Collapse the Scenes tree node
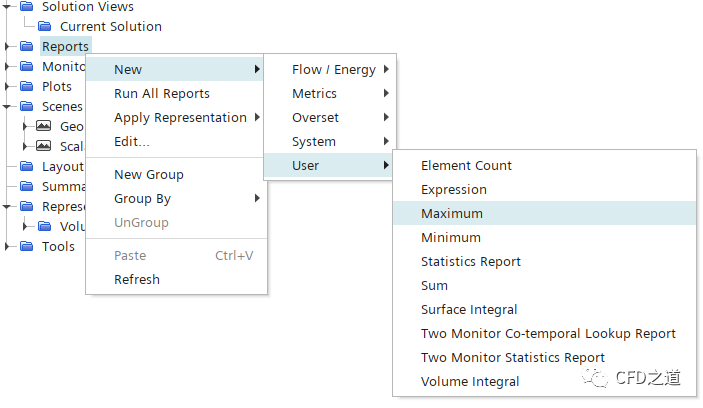This screenshot has width=703, height=408. point(8,107)
